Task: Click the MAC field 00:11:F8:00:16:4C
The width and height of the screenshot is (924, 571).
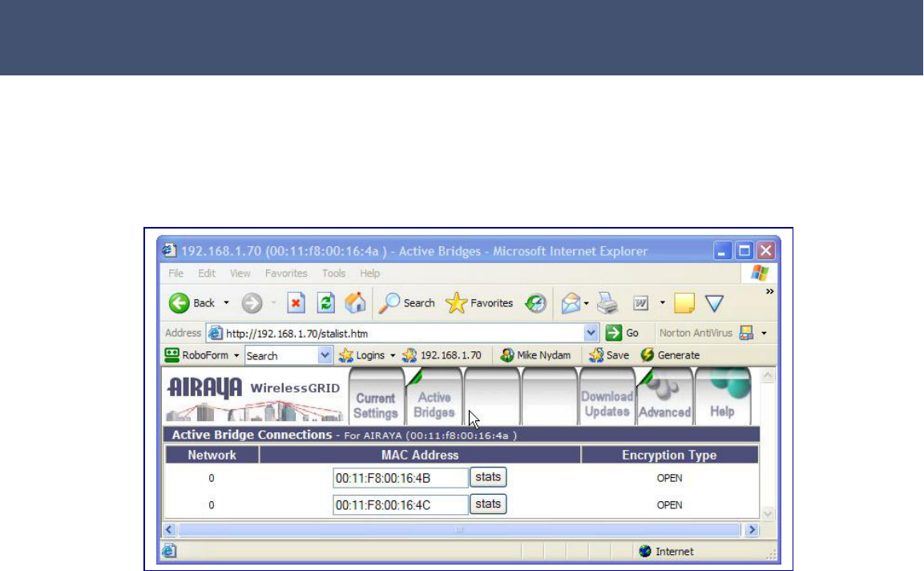Action: point(401,505)
